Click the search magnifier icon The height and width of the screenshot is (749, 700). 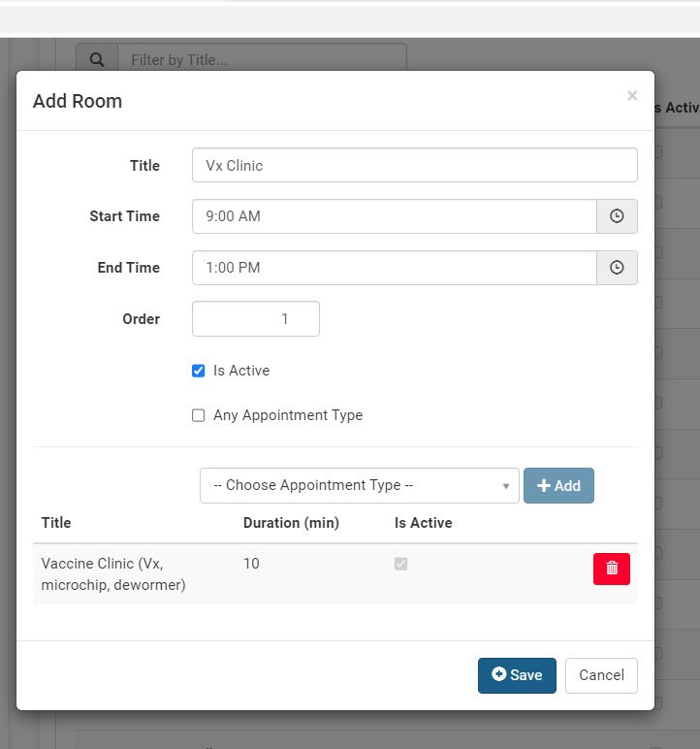click(x=97, y=60)
